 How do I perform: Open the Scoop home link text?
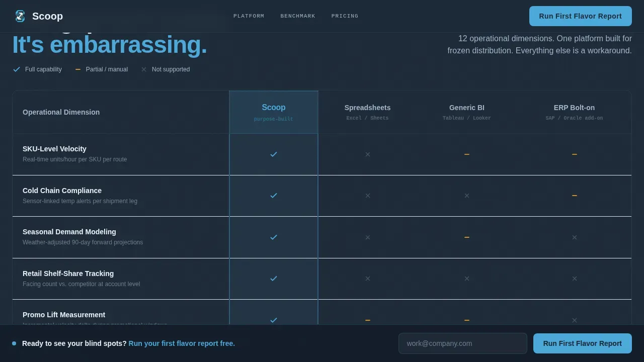[47, 16]
